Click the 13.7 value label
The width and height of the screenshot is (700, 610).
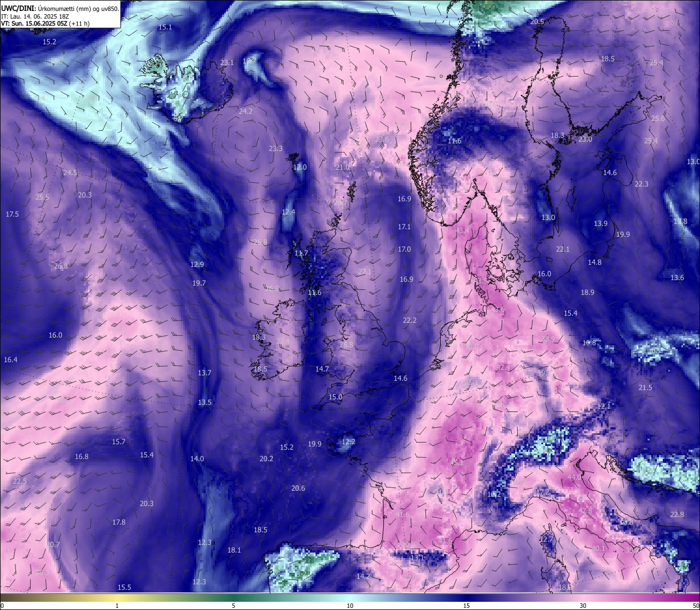point(205,373)
